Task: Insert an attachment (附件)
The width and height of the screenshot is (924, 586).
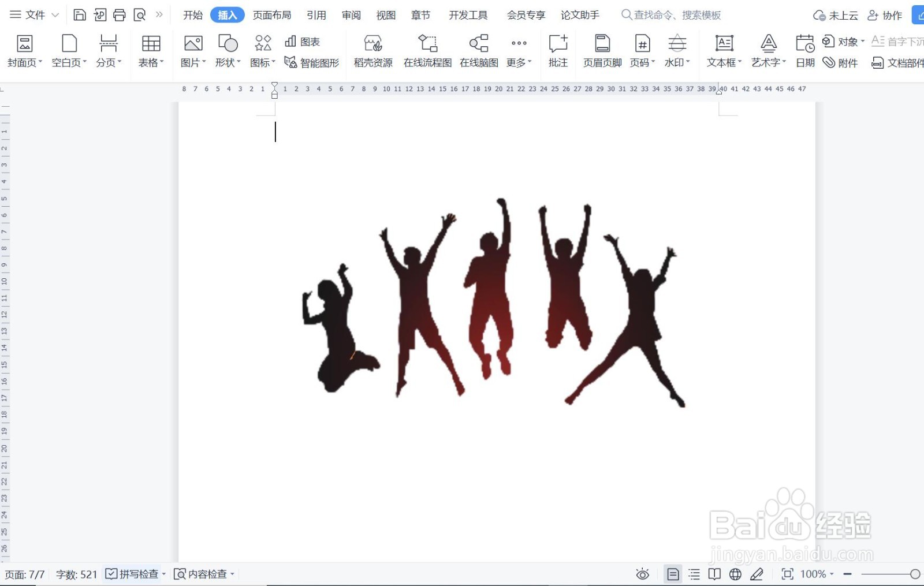Action: pos(840,62)
